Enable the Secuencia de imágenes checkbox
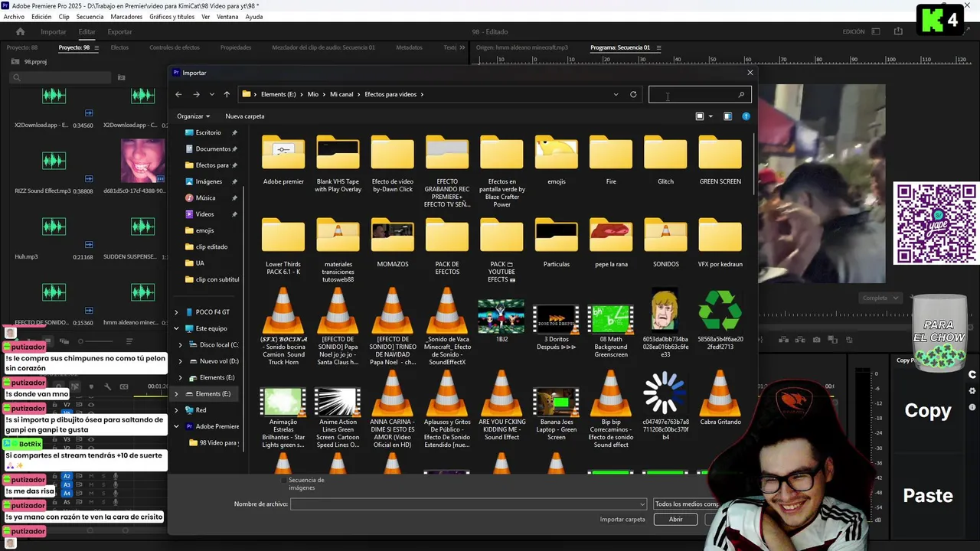 pos(285,481)
